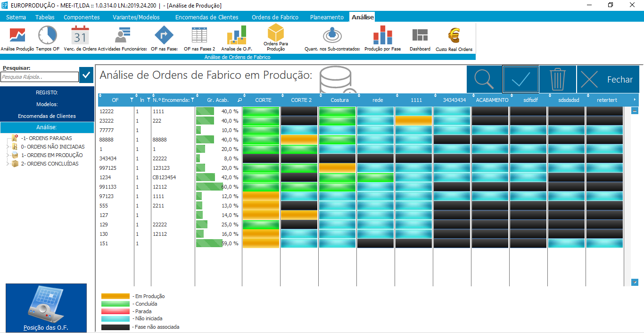
Task: Click the trash delete button
Action: point(558,79)
